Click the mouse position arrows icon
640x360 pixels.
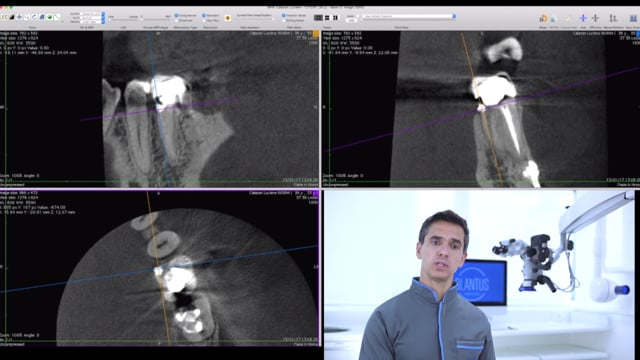(613, 18)
